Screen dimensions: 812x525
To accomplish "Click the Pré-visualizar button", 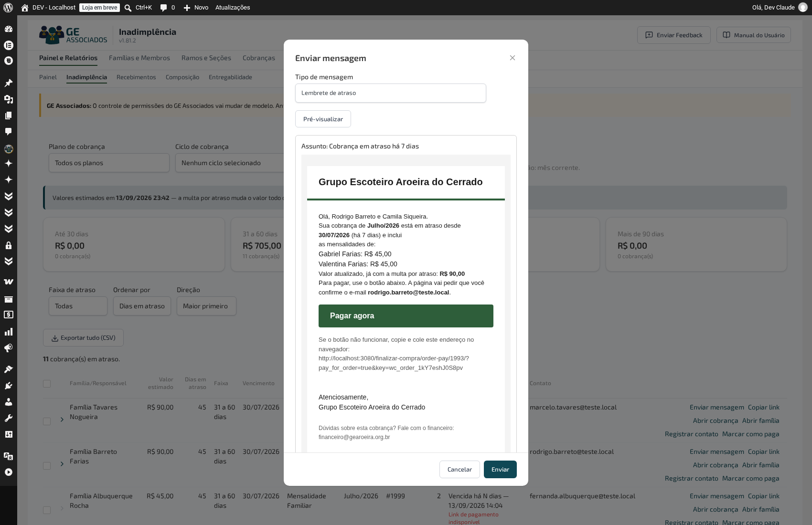I will (323, 119).
